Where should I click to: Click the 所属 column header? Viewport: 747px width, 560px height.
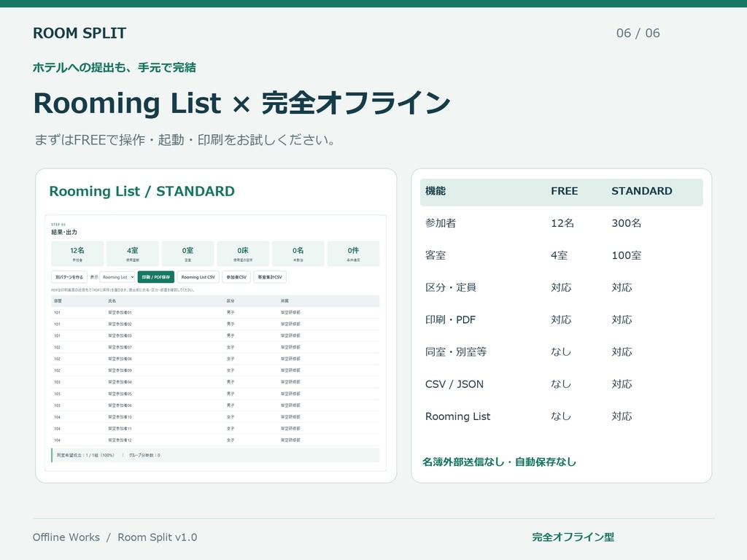285,301
